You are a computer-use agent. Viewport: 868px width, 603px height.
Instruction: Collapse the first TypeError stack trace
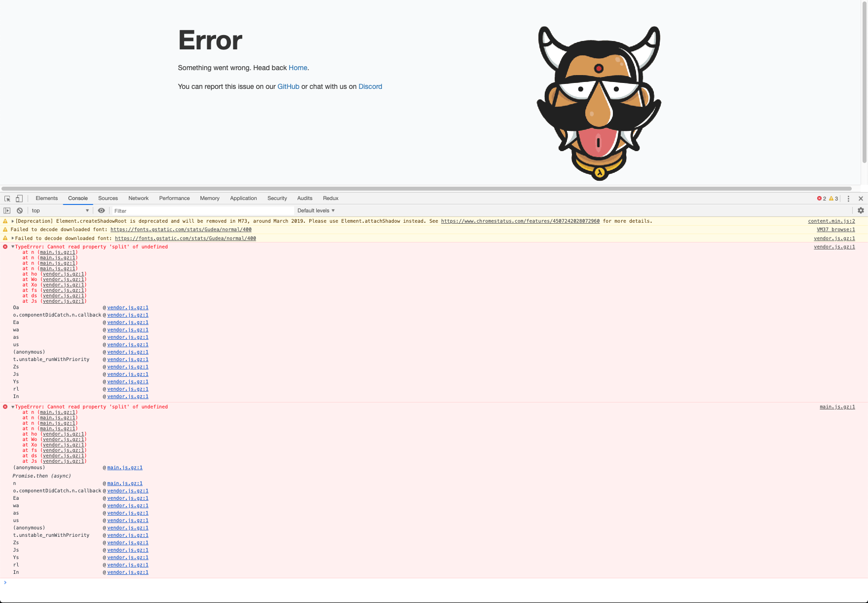click(x=12, y=246)
